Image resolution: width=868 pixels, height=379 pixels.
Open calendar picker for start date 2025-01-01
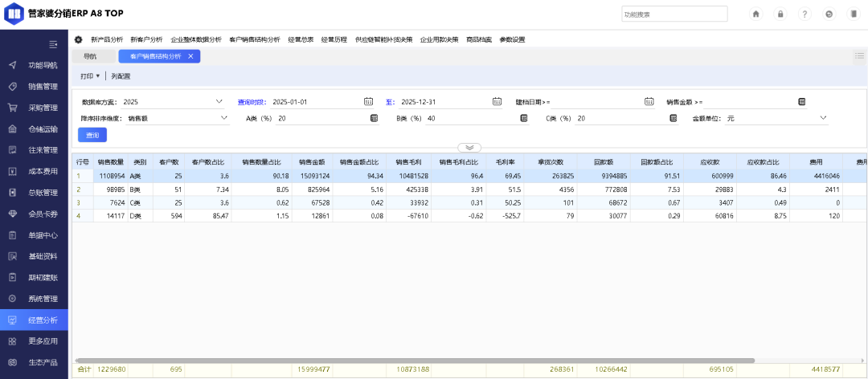click(369, 102)
